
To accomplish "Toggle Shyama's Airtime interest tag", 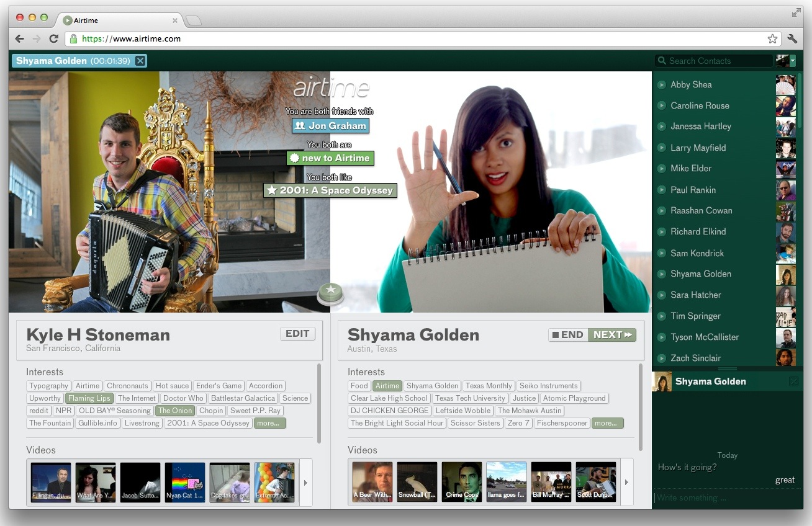I will (x=387, y=386).
